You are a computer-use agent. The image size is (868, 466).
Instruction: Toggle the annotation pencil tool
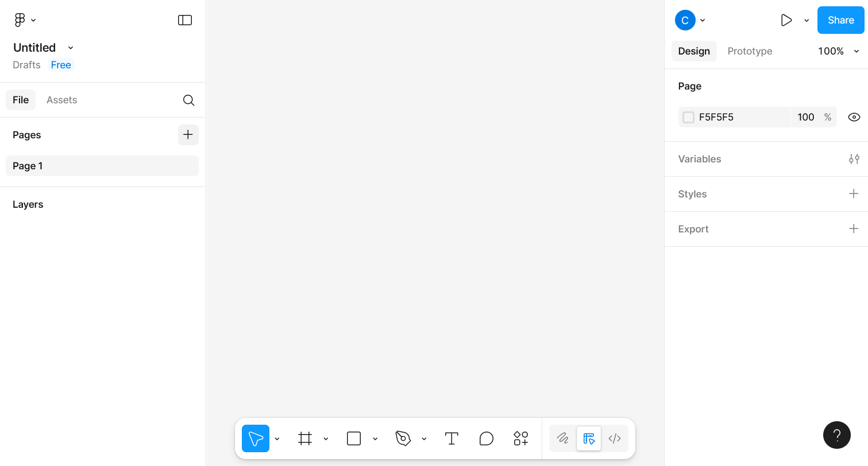point(562,438)
